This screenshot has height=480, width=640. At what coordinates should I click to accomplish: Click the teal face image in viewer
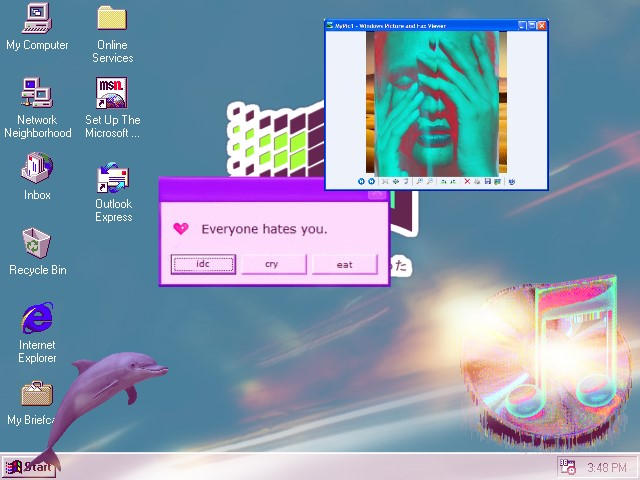(x=436, y=104)
